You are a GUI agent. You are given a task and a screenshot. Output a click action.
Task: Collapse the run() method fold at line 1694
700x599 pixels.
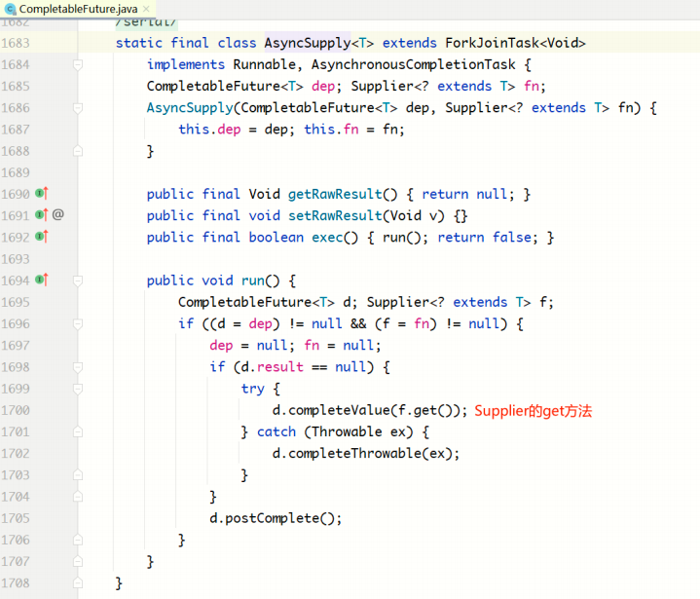tap(78, 281)
